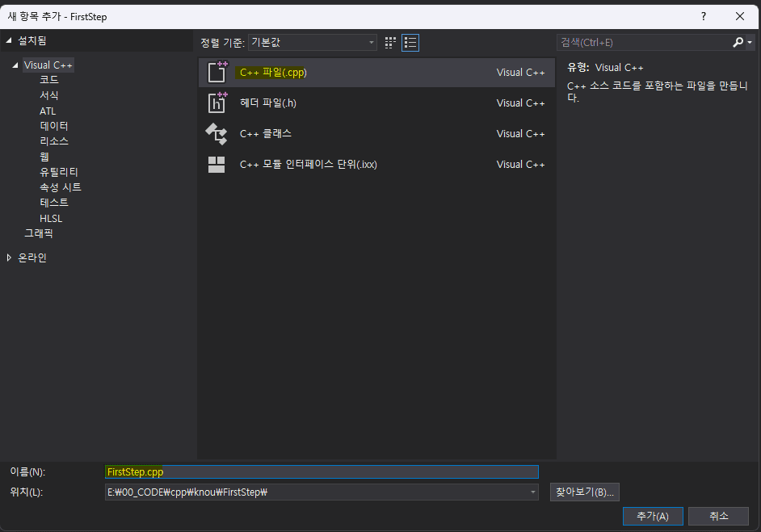Viewport: 761px width, 532px height.
Task: Select the 코드 category in tree
Action: tap(48, 80)
